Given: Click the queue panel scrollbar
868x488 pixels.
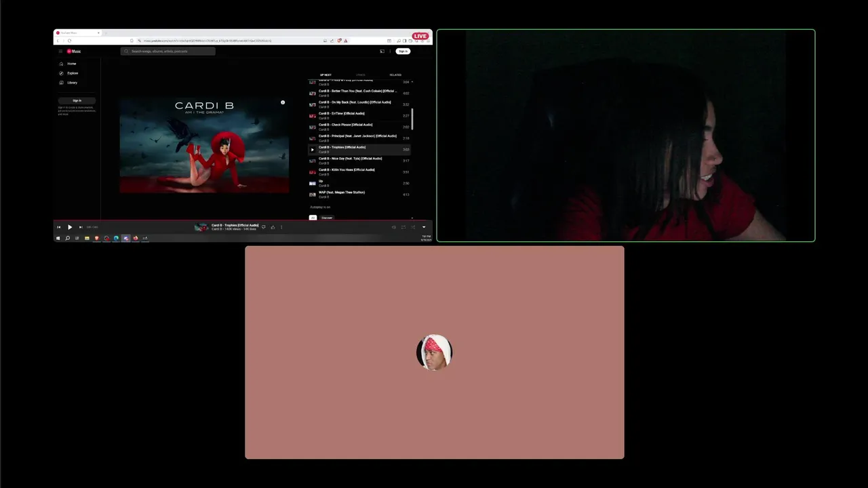Looking at the screenshot, I should point(412,119).
